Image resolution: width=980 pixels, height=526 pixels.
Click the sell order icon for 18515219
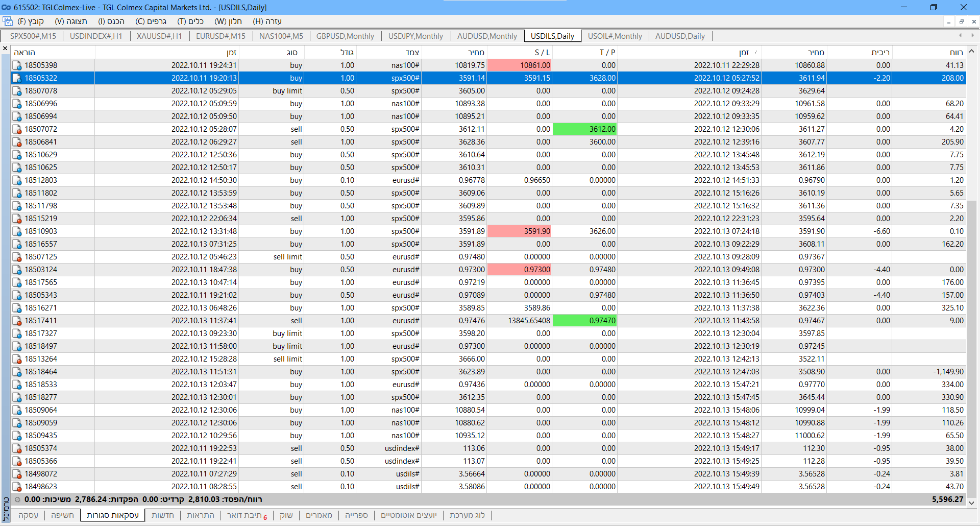pyautogui.click(x=17, y=219)
